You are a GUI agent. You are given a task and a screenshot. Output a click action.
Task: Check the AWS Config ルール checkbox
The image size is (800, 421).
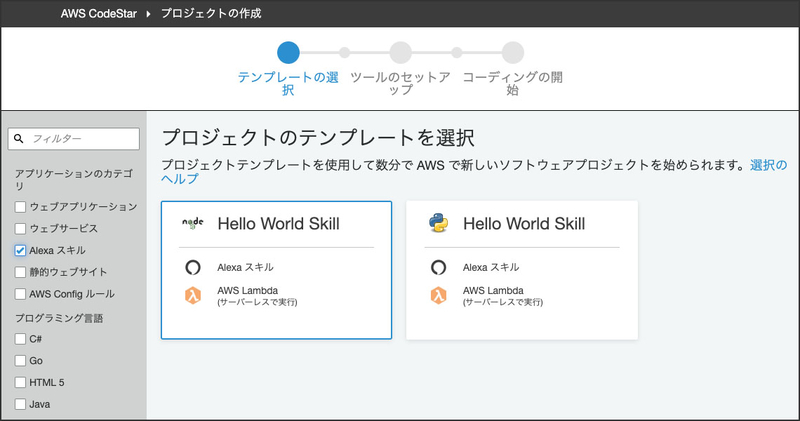20,294
